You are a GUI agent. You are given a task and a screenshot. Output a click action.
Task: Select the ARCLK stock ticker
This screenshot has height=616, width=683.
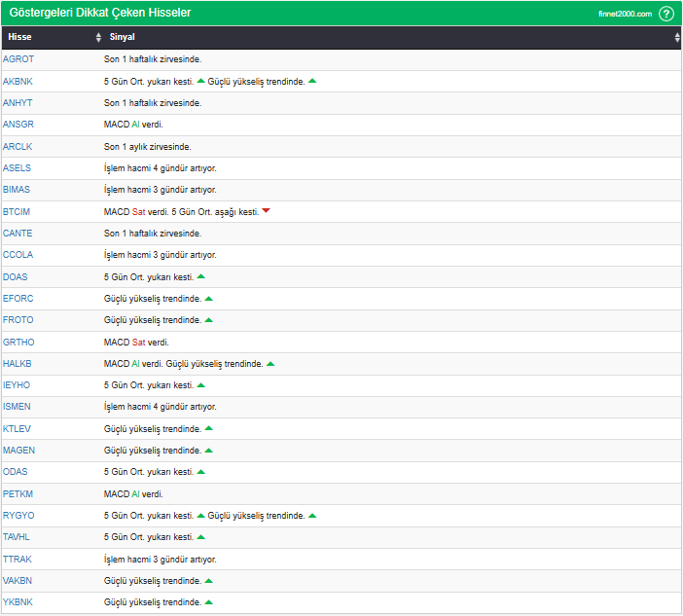click(x=18, y=146)
